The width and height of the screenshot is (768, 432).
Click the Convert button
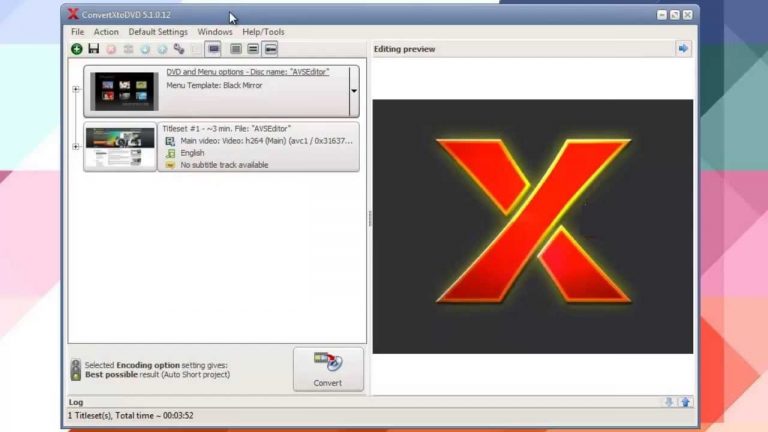tap(328, 369)
